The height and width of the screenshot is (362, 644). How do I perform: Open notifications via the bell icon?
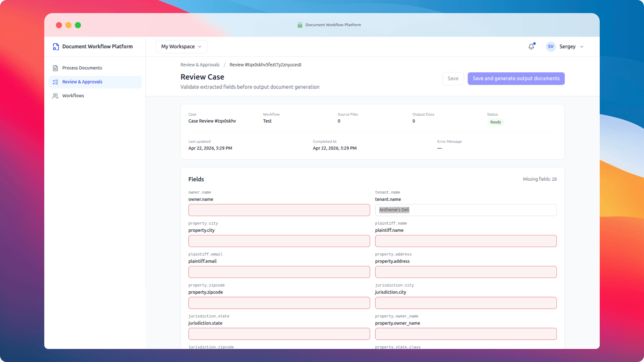[x=531, y=47]
